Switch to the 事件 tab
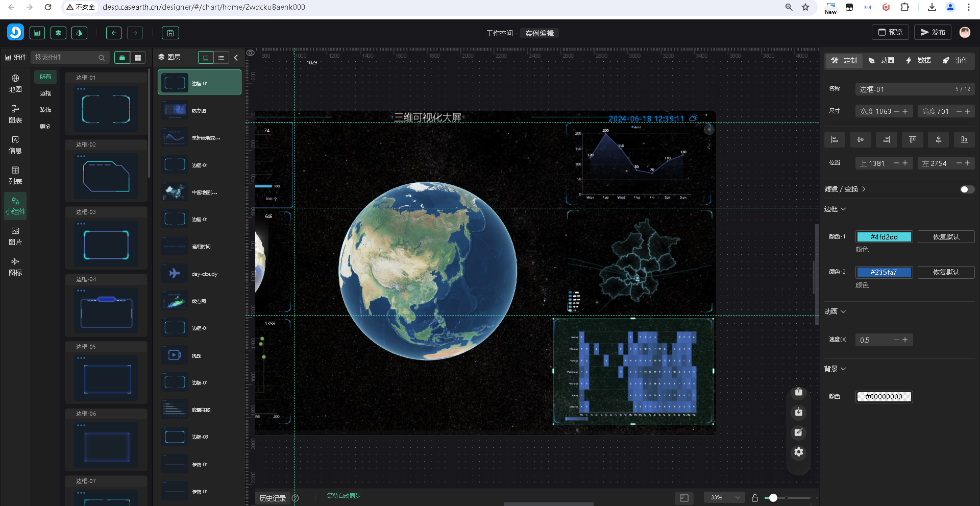This screenshot has height=506, width=980. click(955, 60)
